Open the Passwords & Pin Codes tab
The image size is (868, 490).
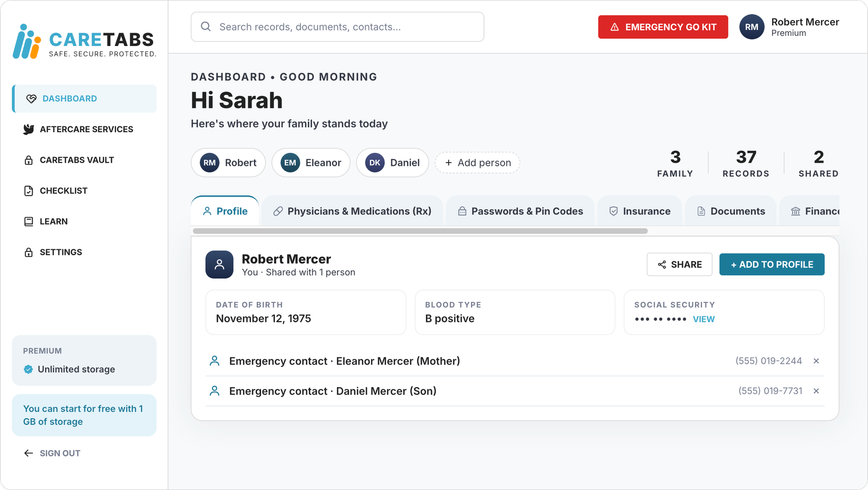tap(520, 211)
